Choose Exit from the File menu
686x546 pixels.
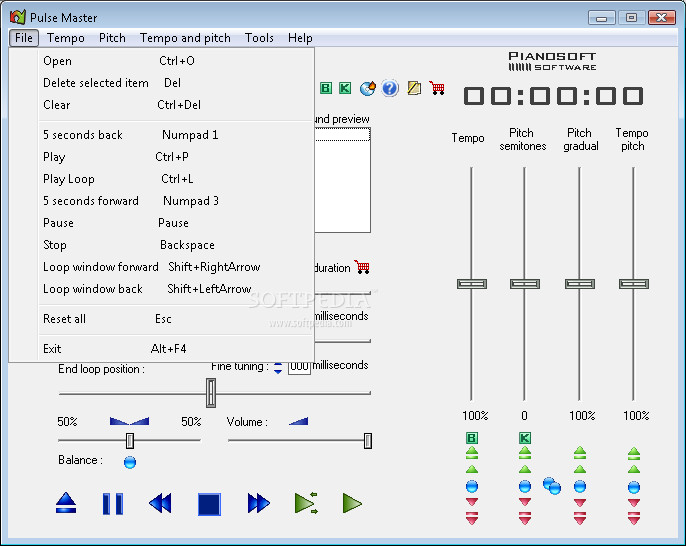(x=176, y=349)
